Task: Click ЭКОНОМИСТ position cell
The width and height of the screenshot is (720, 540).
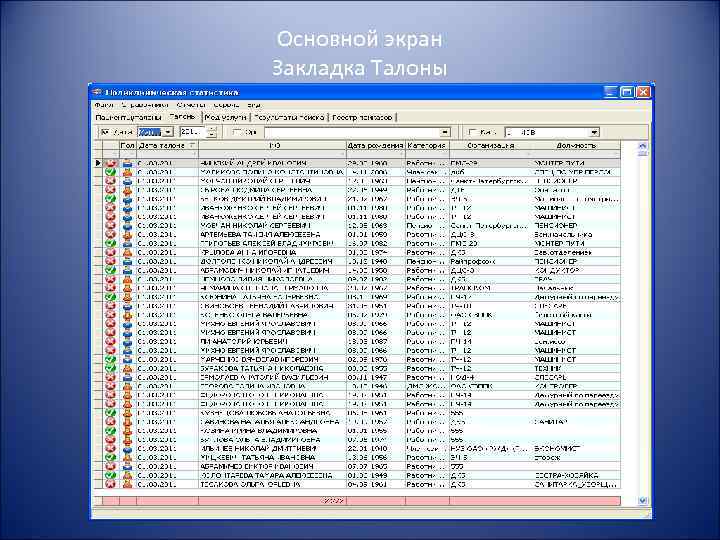Action: tap(576, 449)
